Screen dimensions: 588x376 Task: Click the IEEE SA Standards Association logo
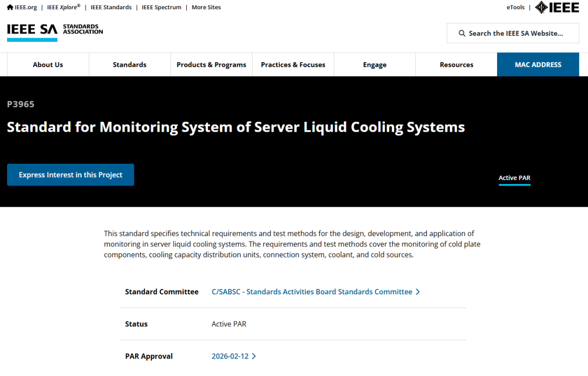click(x=55, y=32)
